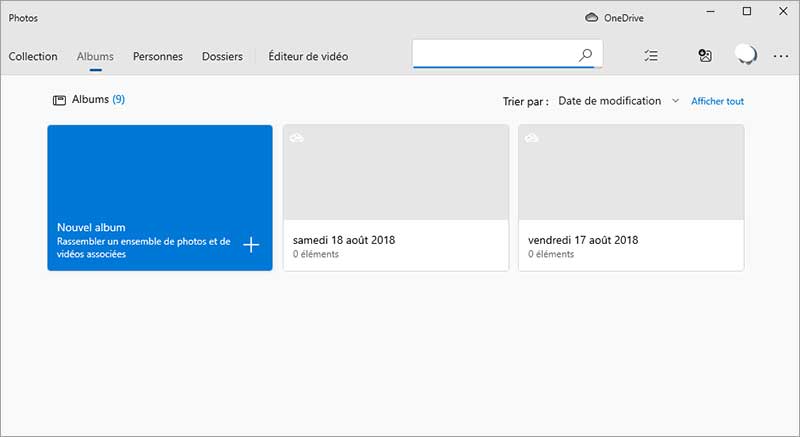
Task: Click the Select checklist icon in toolbar
Action: click(x=652, y=56)
